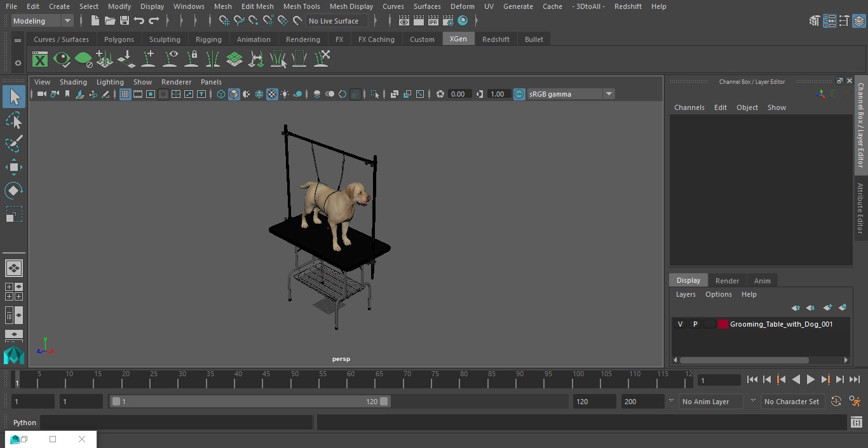Image resolution: width=868 pixels, height=448 pixels.
Task: Click the create new file icon
Action: click(95, 21)
